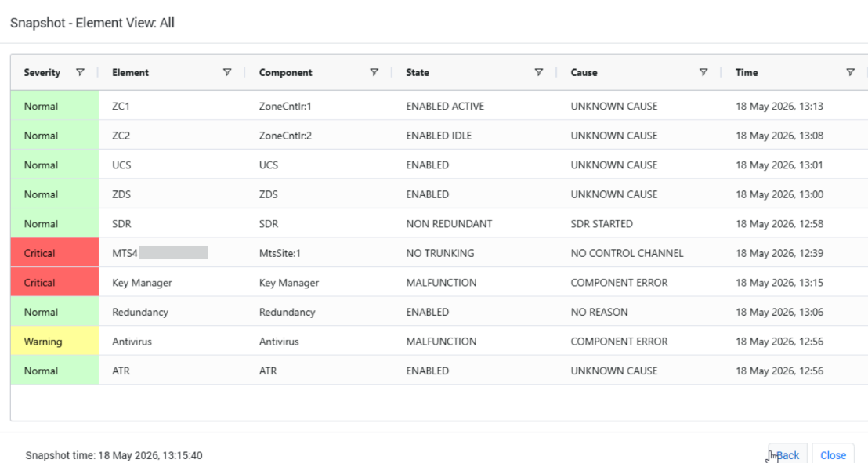Click the 18 May 2026, 13:08 time cell
The image size is (868, 463).
coord(795,136)
